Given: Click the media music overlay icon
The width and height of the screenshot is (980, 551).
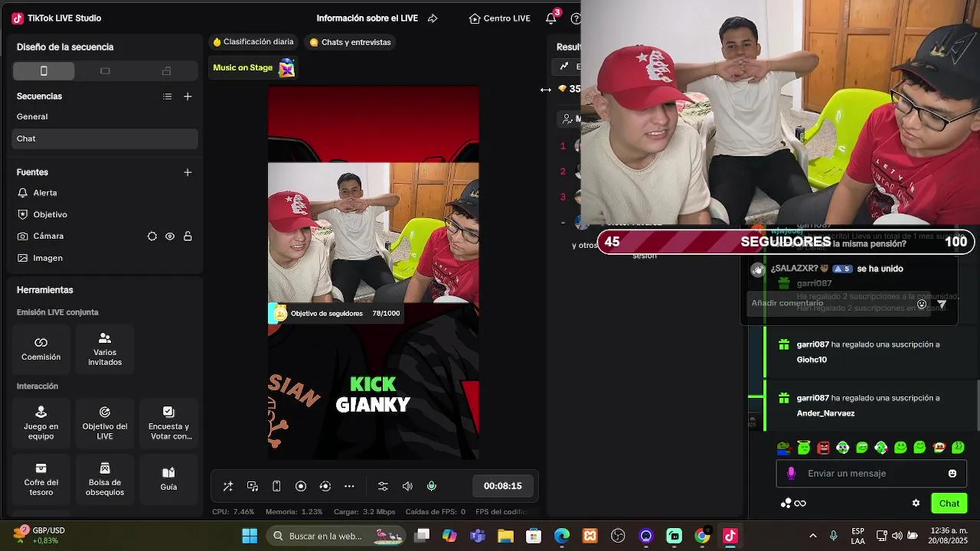Looking at the screenshot, I should click(253, 486).
